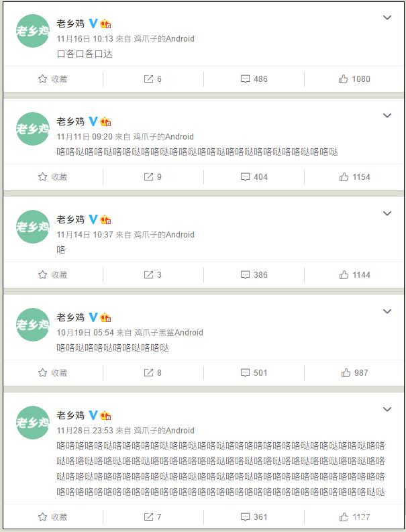The width and height of the screenshot is (406, 532).
Task: Like the 11月11日 post with 1154 likes
Action: [x=354, y=176]
